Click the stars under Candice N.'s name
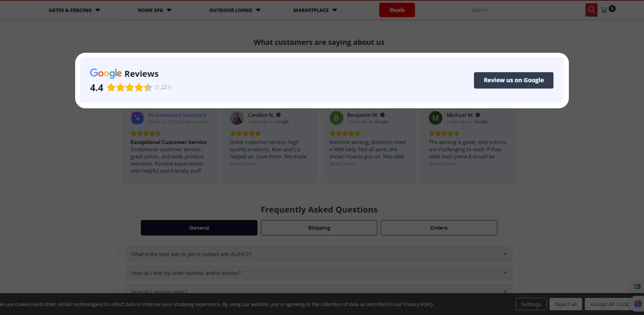 245,133
